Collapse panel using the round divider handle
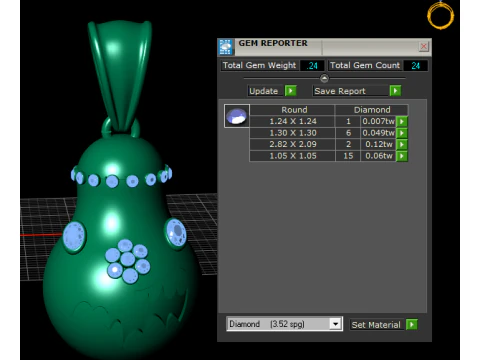This screenshot has height=360, width=480. coord(324,78)
